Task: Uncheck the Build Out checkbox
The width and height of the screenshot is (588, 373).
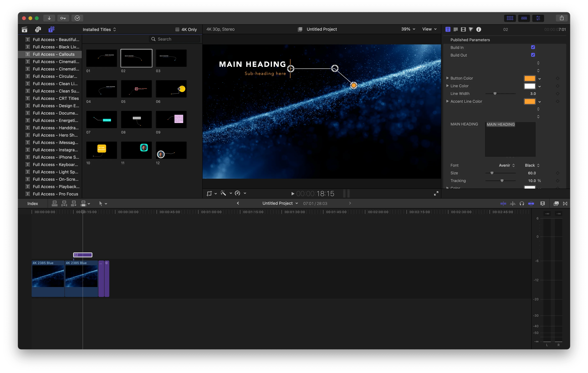Action: coord(533,55)
